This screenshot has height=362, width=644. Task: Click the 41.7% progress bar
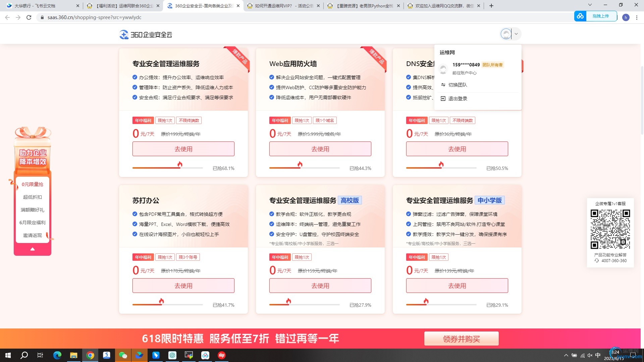[168, 304]
